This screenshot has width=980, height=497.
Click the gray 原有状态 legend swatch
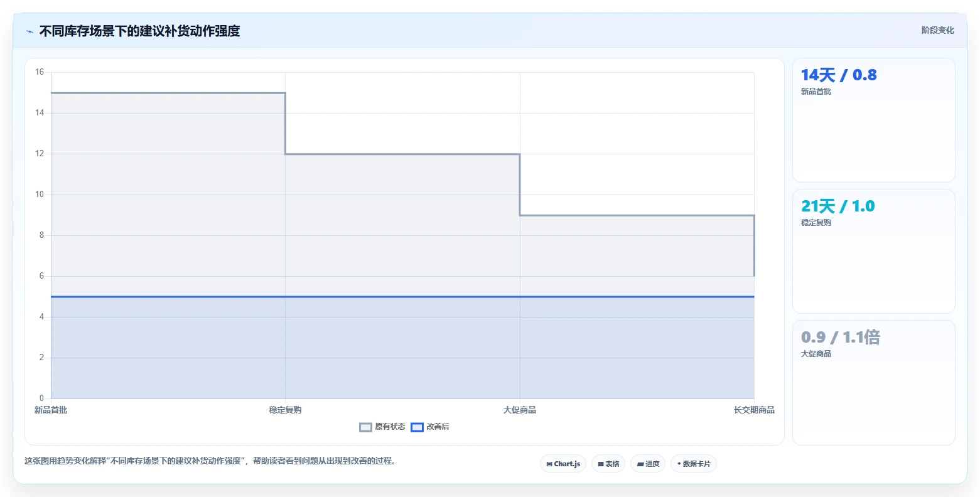365,427
